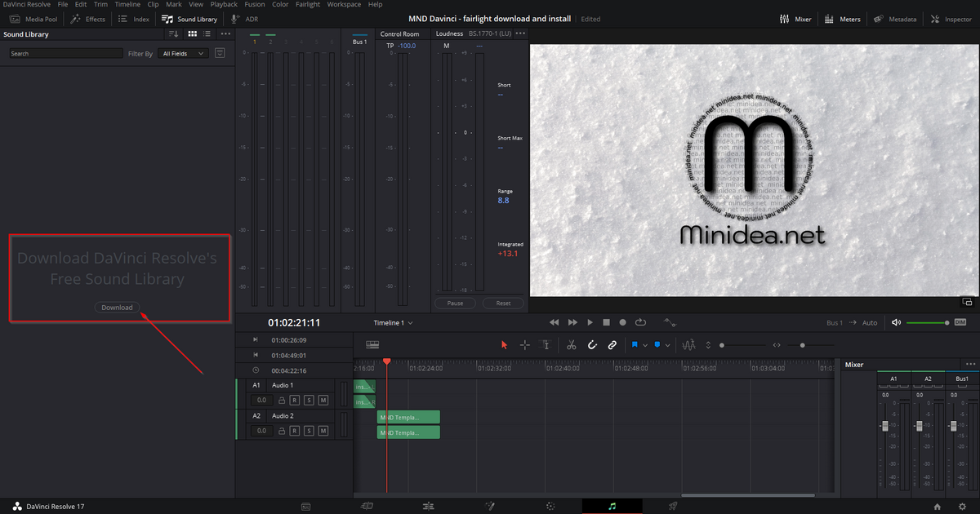
Task: Click the Download sound library button
Action: (x=117, y=308)
